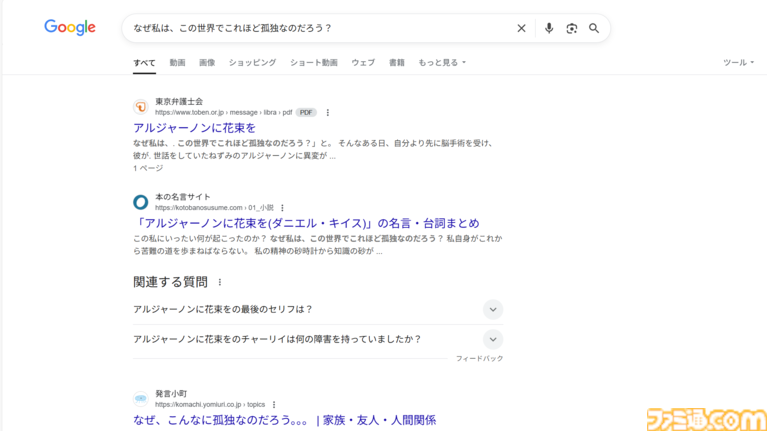This screenshot has height=431, width=767.
Task: Switch to the ショッピング tab
Action: tap(252, 63)
